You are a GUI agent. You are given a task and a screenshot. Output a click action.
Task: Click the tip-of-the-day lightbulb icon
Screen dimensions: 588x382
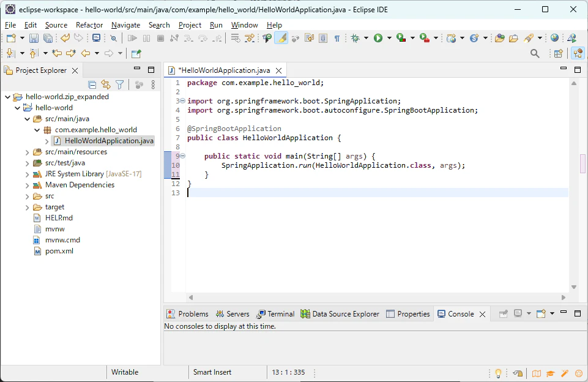499,373
